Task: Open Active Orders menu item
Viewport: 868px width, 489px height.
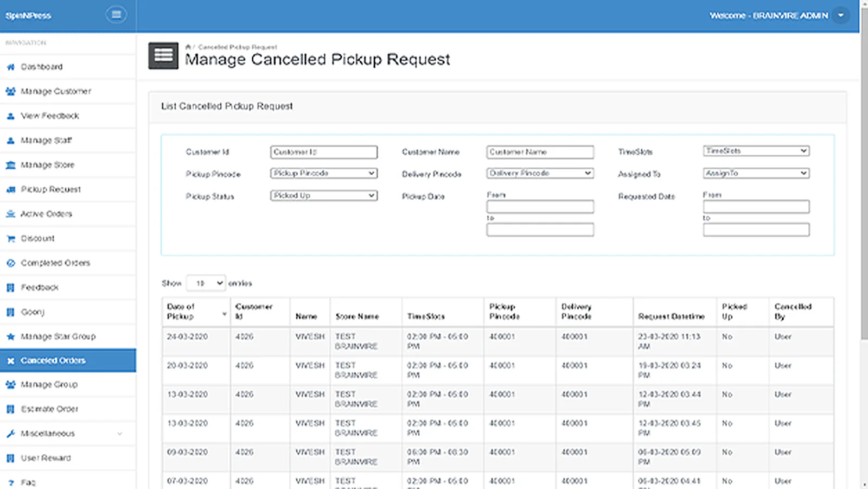Action: (68, 214)
